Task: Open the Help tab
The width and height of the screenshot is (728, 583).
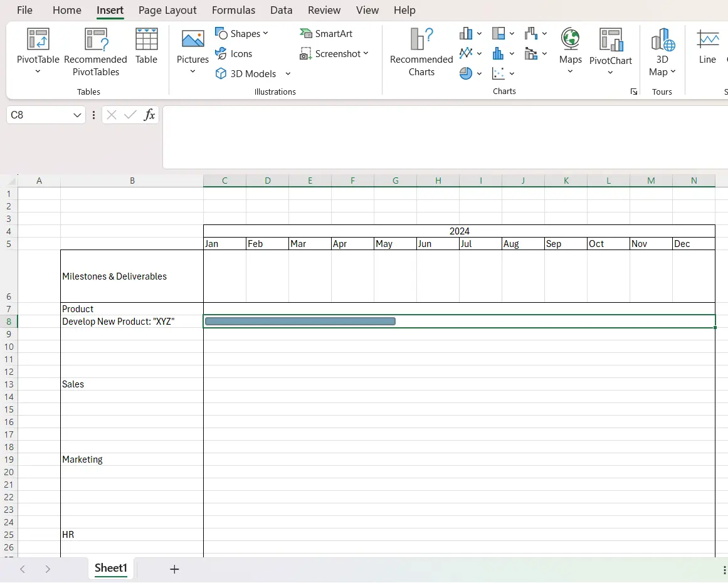Action: coord(404,10)
